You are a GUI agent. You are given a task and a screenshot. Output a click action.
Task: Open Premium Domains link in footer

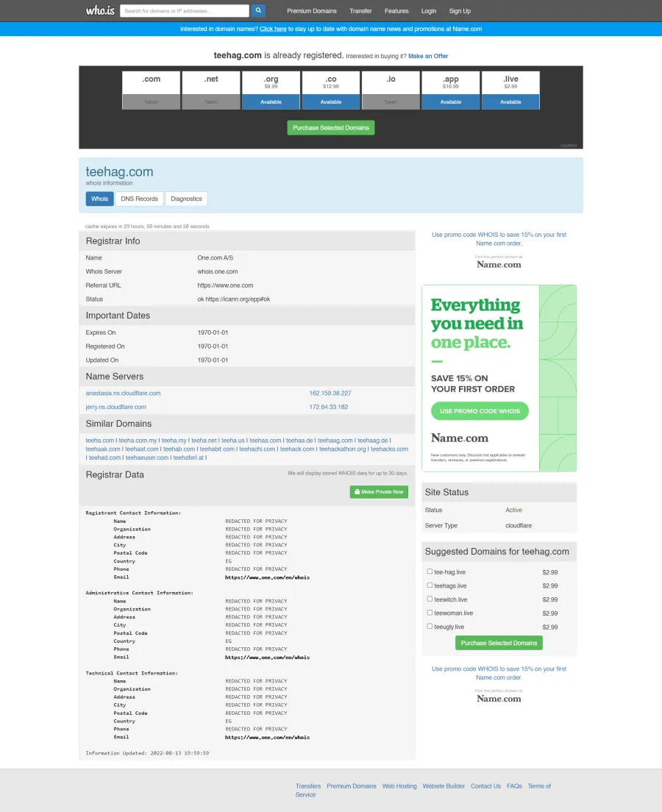(x=351, y=786)
